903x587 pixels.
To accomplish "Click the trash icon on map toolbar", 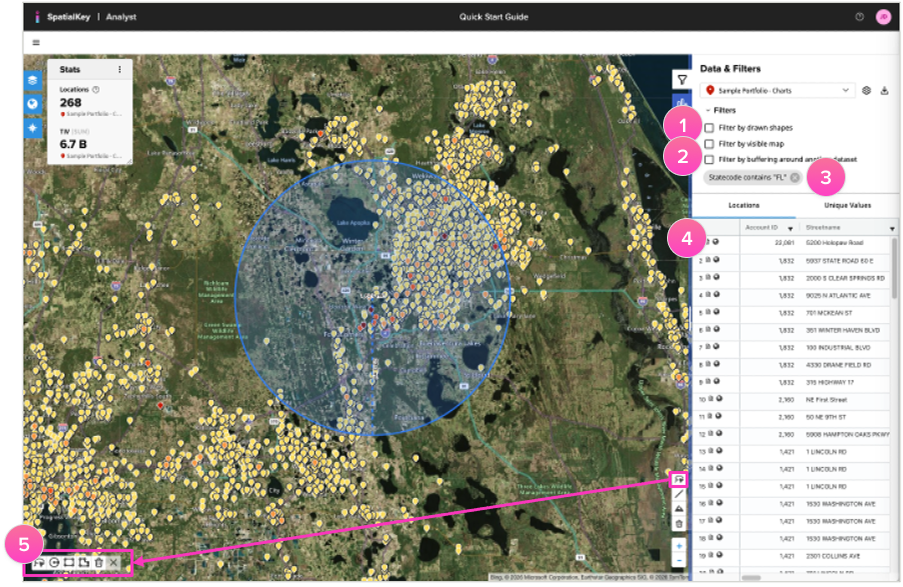I will coord(679,523).
